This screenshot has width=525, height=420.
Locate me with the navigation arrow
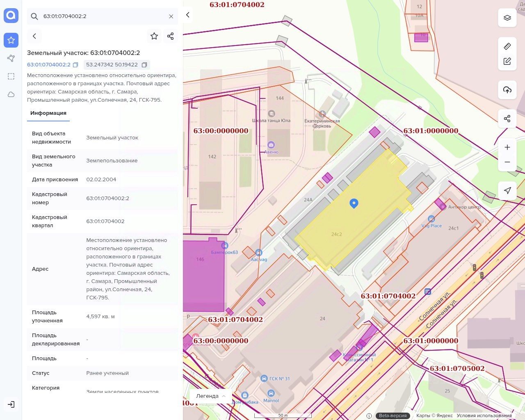coord(507,191)
